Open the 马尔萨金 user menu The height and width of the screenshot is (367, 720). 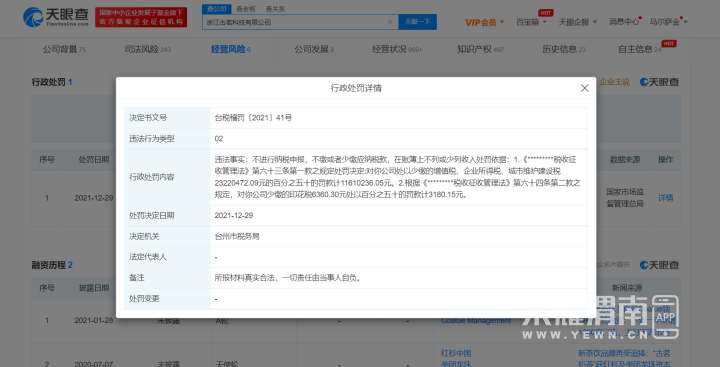pos(669,22)
